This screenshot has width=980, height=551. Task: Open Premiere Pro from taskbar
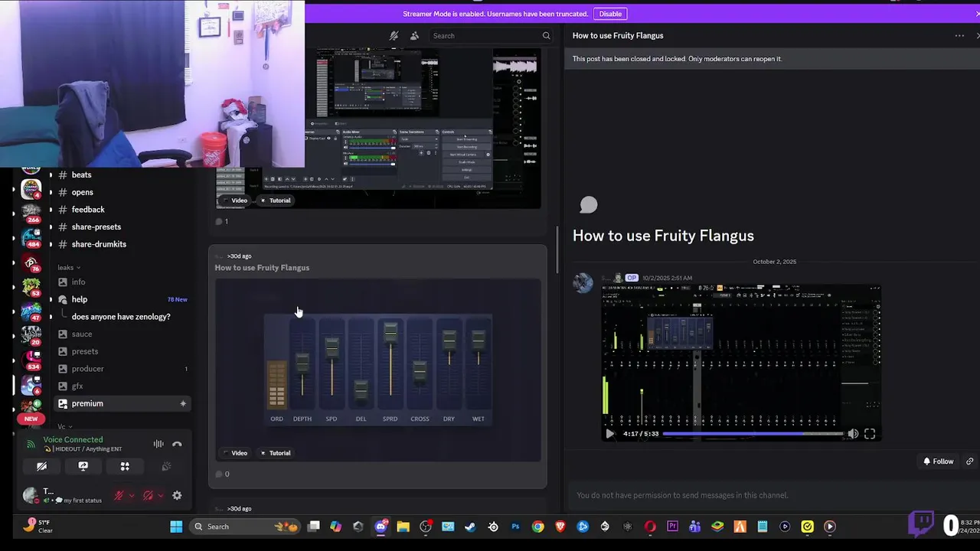pos(672,527)
